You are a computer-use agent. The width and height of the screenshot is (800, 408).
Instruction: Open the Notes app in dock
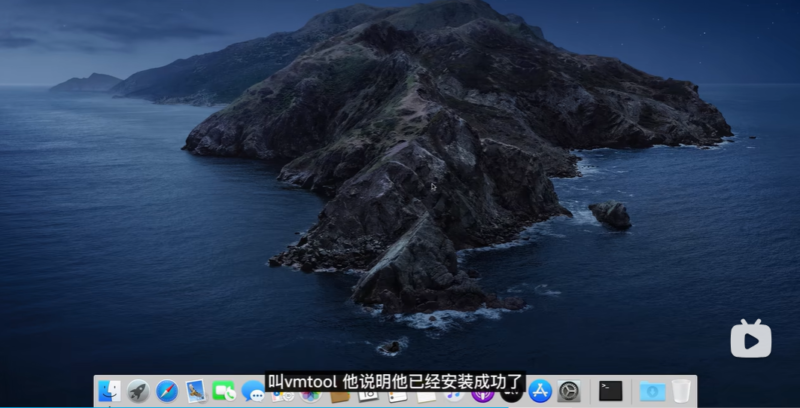point(426,397)
